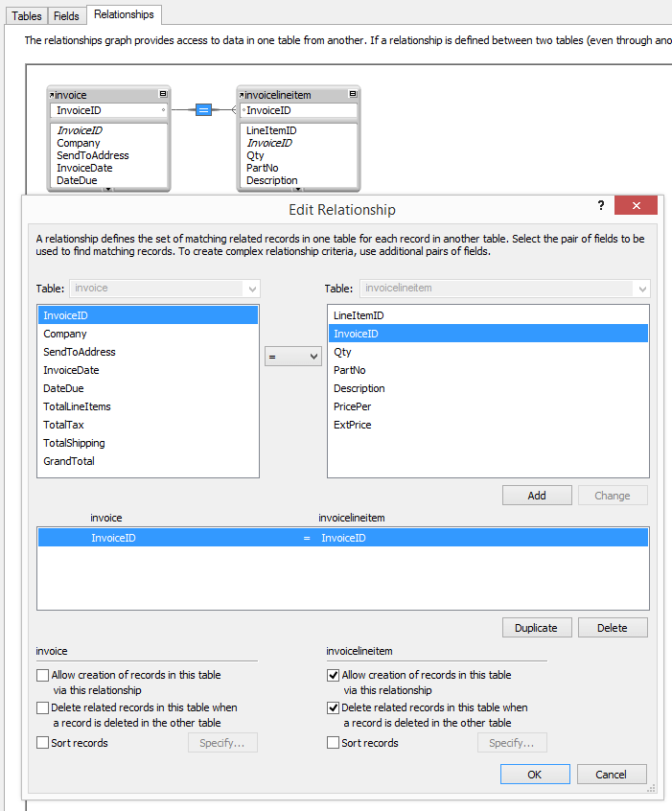This screenshot has height=811, width=672.
Task: Select LineItemID in the dialog's right list
Action: [488, 315]
